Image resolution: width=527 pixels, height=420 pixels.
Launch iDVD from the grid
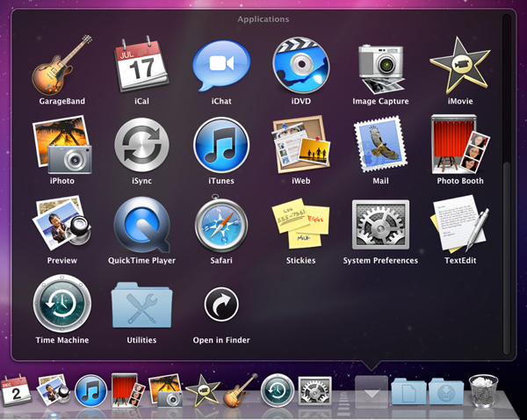pos(300,65)
